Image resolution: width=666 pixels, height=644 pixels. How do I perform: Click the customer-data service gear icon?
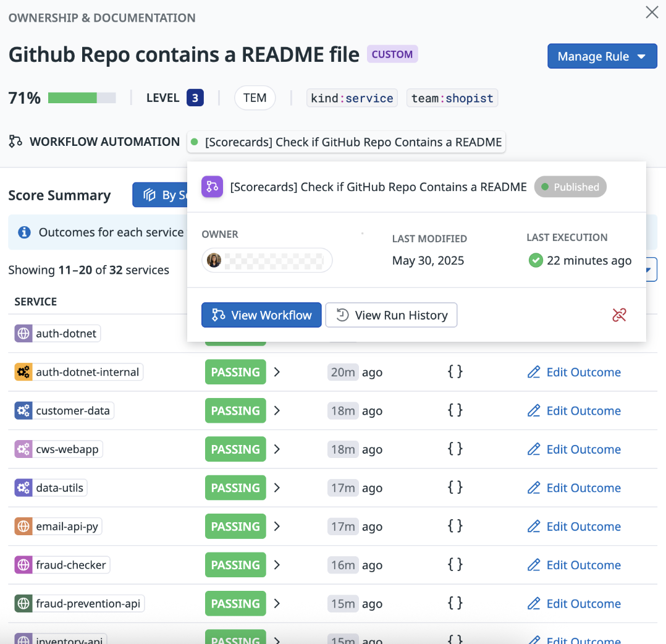point(23,411)
